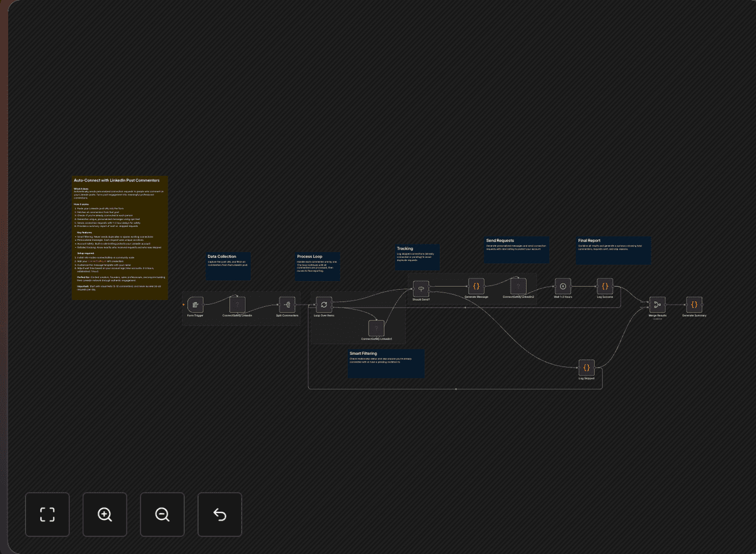
Task: Click the fit-to-view button
Action: coord(47,514)
